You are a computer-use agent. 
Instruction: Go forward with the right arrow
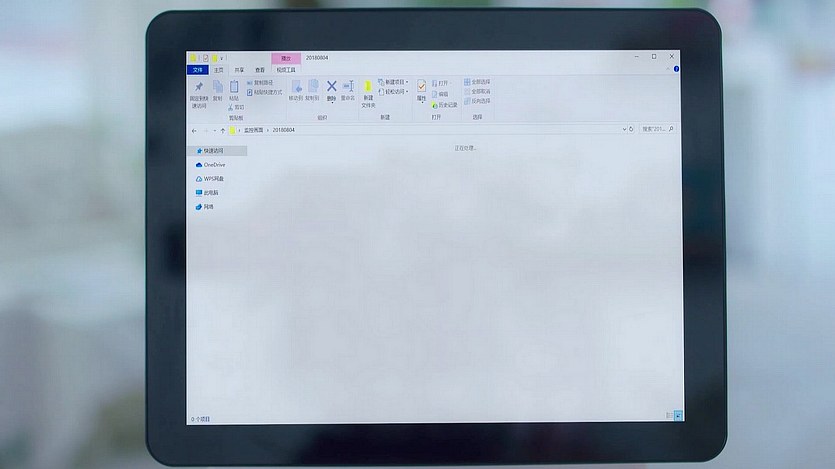[206, 130]
